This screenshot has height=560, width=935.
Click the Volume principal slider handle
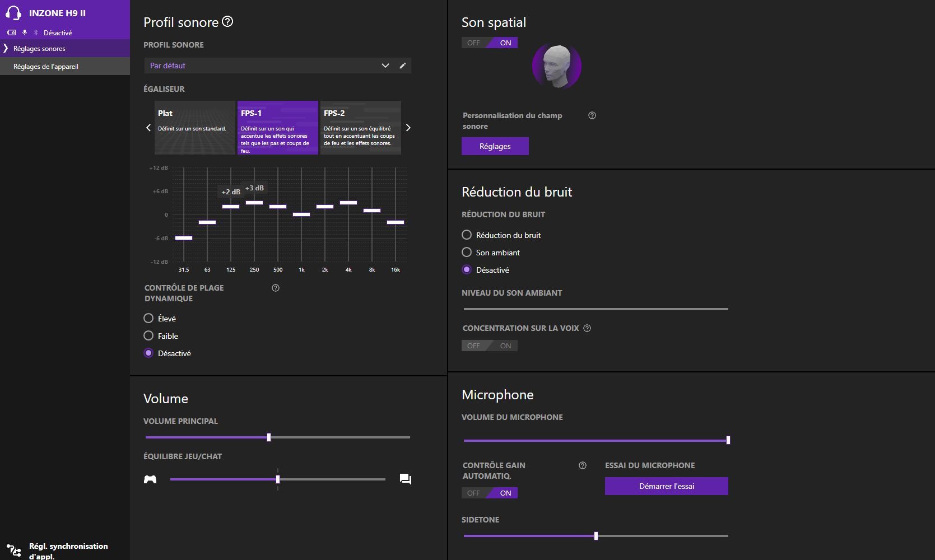pos(269,437)
